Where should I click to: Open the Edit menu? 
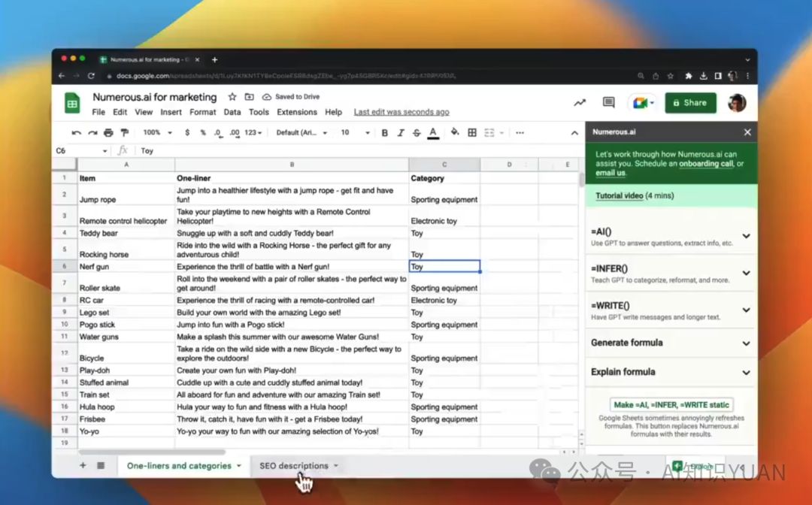tap(120, 112)
